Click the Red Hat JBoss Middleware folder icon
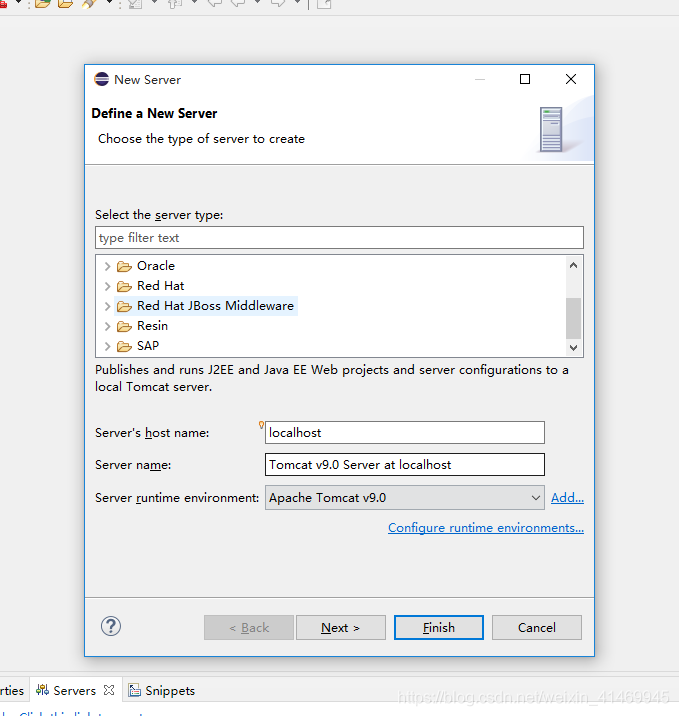The image size is (679, 716). tap(124, 306)
